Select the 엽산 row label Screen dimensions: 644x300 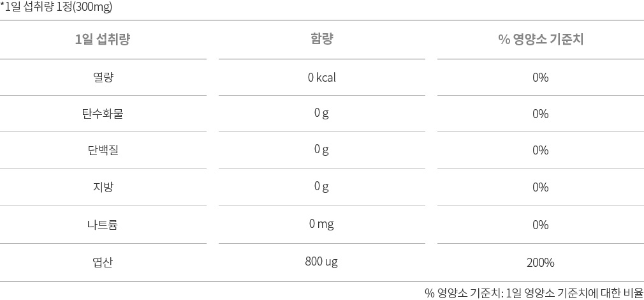(103, 262)
